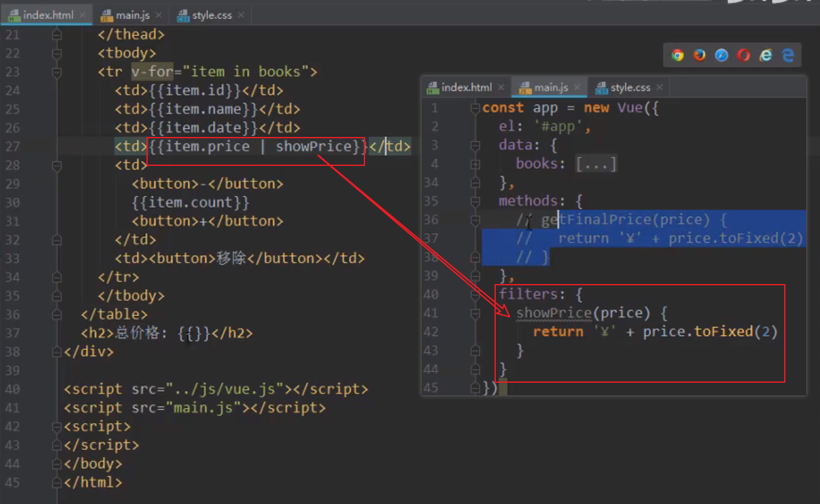This screenshot has width=820, height=504.
Task: Click the minus button tag on line 29
Action: 207,184
